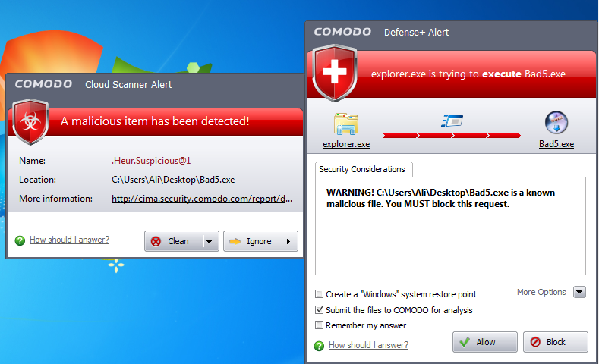Click the explorer.exe underlined link
This screenshot has height=364, width=599.
(346, 144)
